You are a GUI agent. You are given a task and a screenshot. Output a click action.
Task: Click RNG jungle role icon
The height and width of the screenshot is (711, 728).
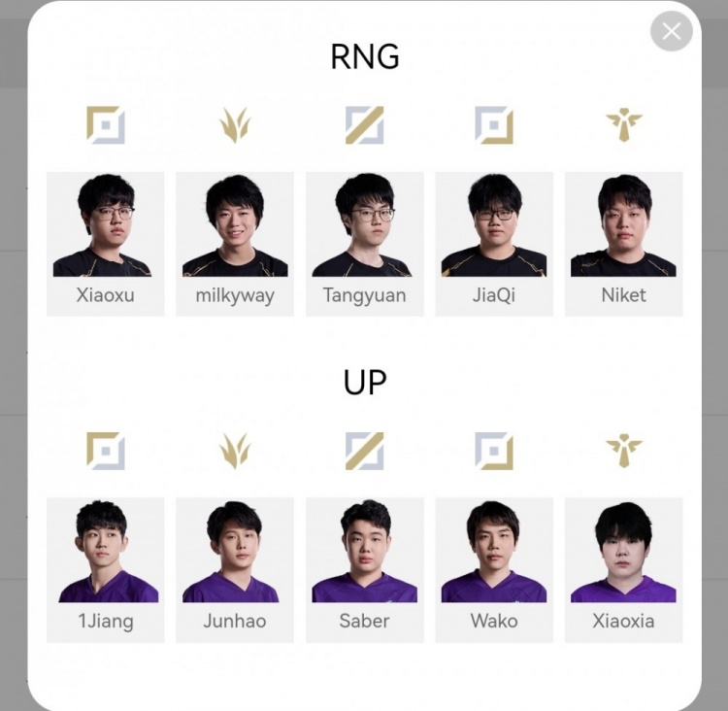(x=235, y=124)
